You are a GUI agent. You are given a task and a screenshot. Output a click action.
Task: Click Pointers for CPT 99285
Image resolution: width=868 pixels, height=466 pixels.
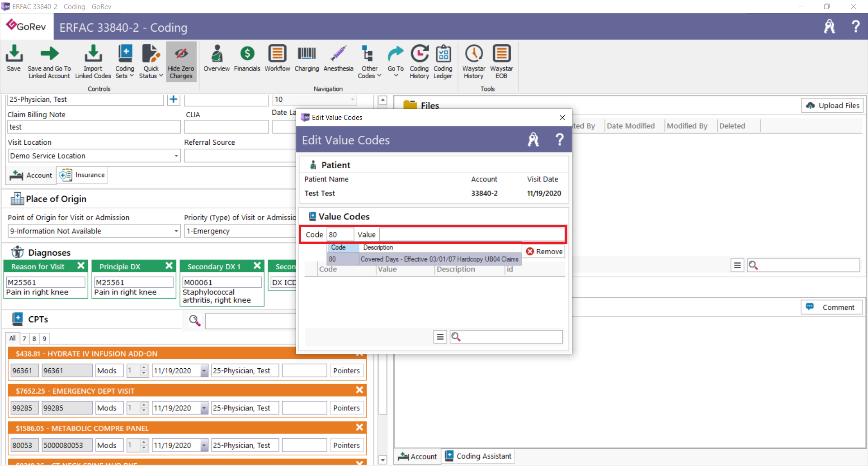(x=347, y=408)
